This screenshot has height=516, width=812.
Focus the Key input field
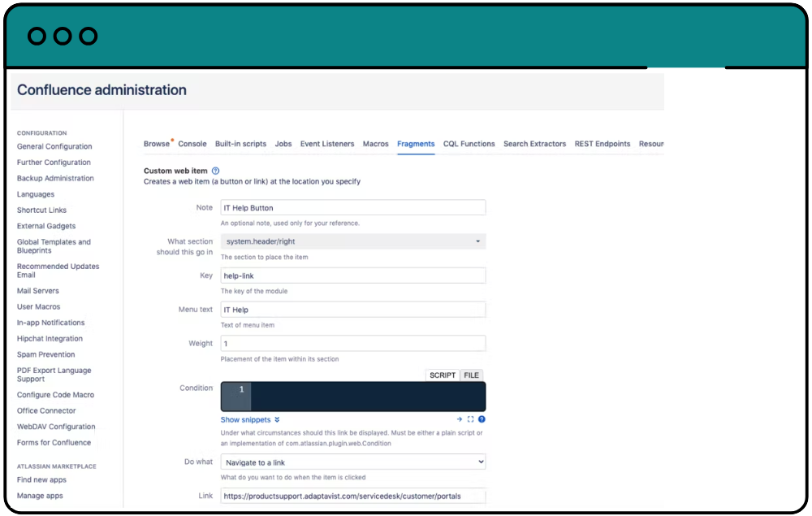tap(353, 275)
